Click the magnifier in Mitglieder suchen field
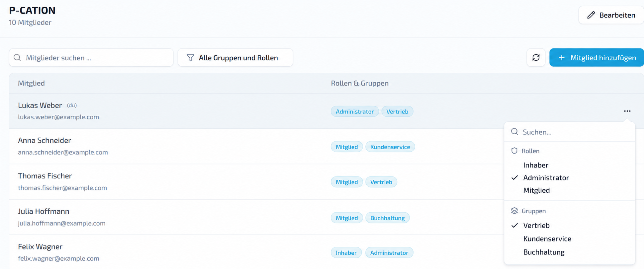 click(x=17, y=58)
